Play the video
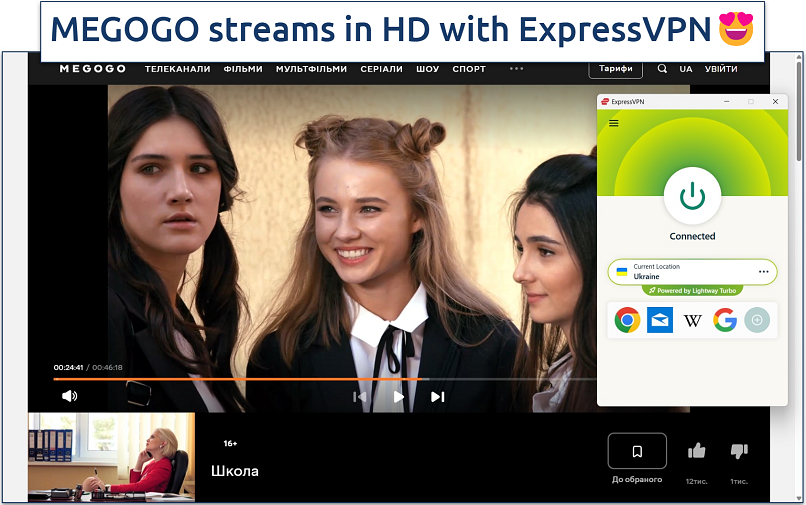Screen dimensions: 806x505 pos(398,397)
